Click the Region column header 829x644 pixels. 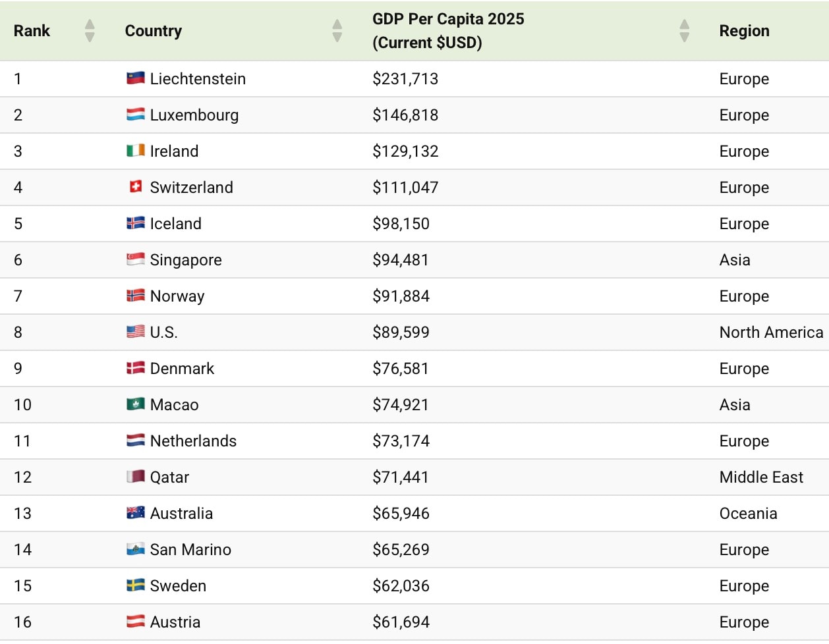[x=744, y=31]
